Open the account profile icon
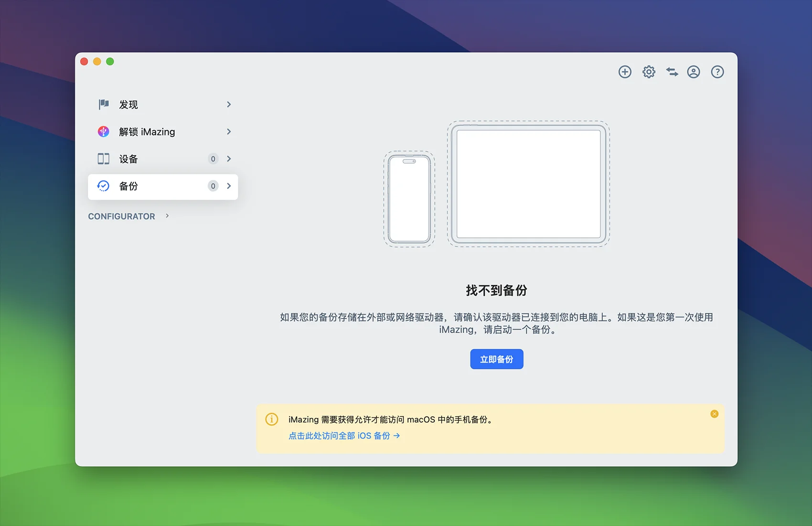Viewport: 812px width, 526px height. tap(694, 72)
